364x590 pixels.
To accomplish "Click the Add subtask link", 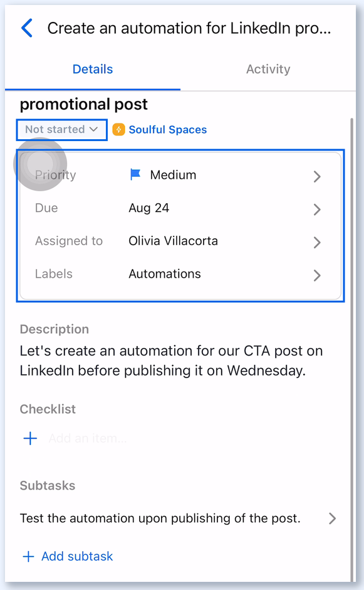I will click(x=77, y=557).
